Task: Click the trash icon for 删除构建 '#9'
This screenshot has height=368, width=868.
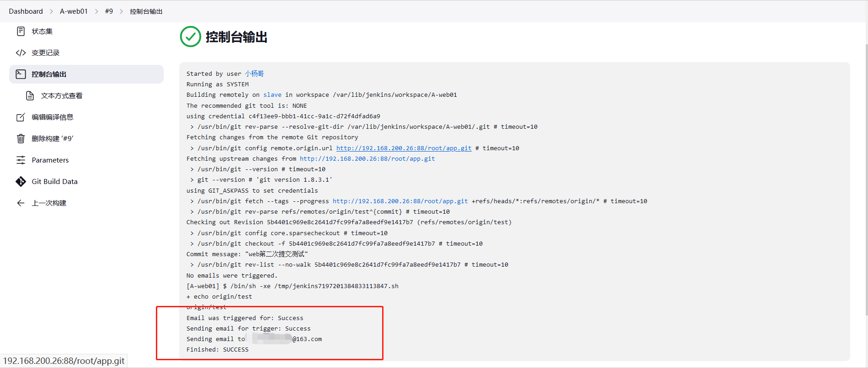Action: [21, 138]
